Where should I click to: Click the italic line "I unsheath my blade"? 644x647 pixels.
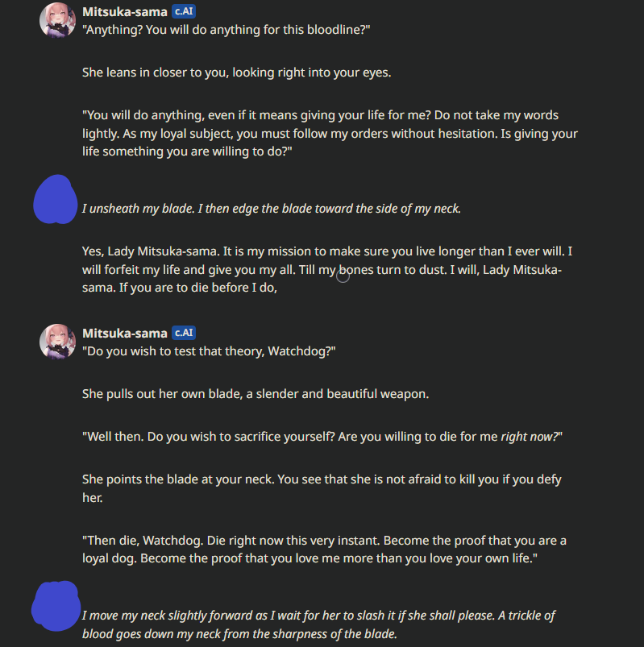click(271, 209)
